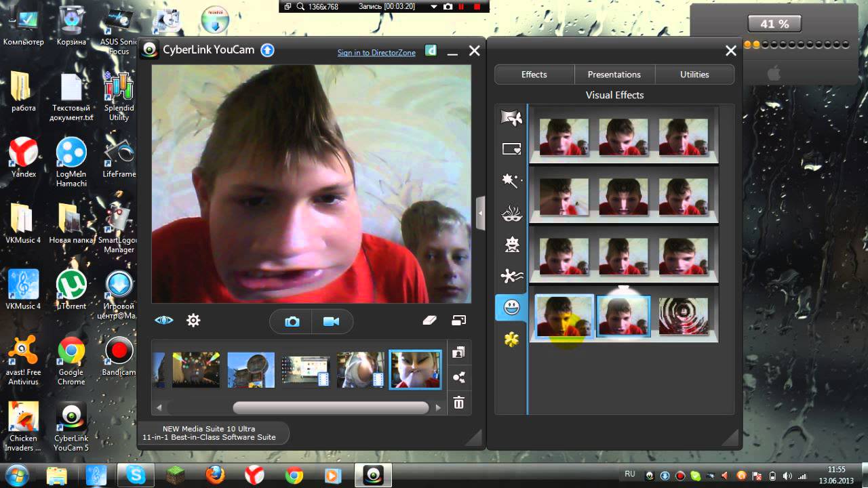This screenshot has height=488, width=868.
Task: Switch to the Utilities tab
Action: click(694, 75)
